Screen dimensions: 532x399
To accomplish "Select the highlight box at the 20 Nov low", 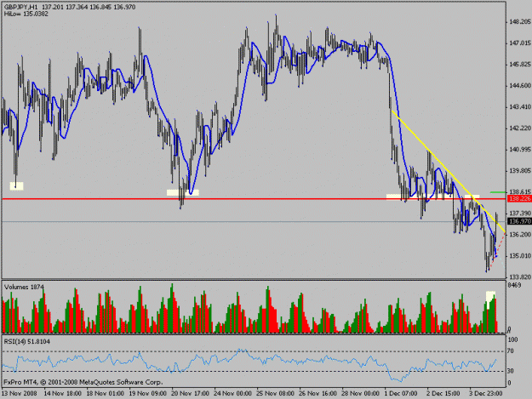I will point(182,192).
